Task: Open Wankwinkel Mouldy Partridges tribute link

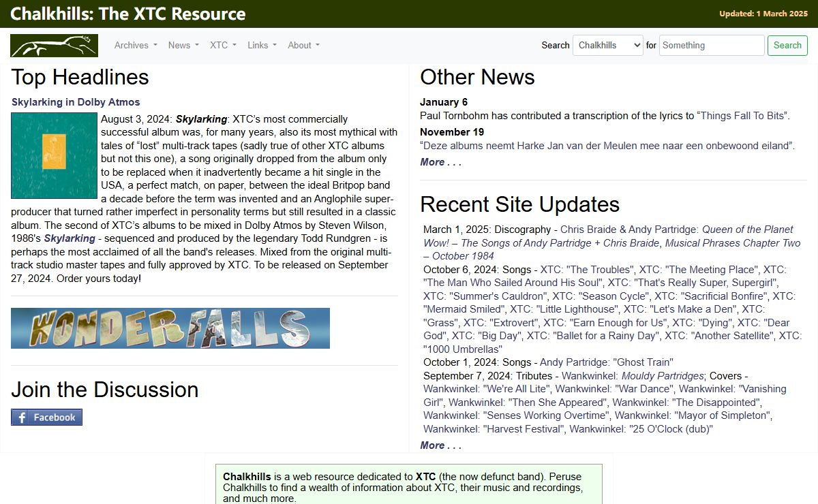Action: pos(633,376)
